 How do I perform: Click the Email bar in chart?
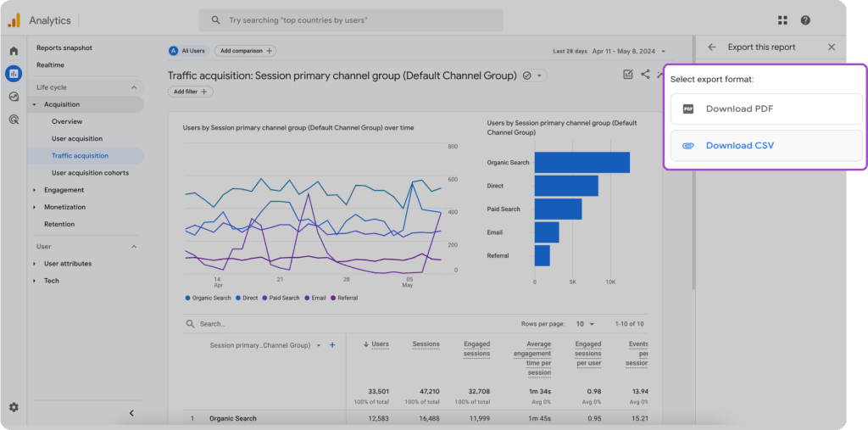point(547,232)
